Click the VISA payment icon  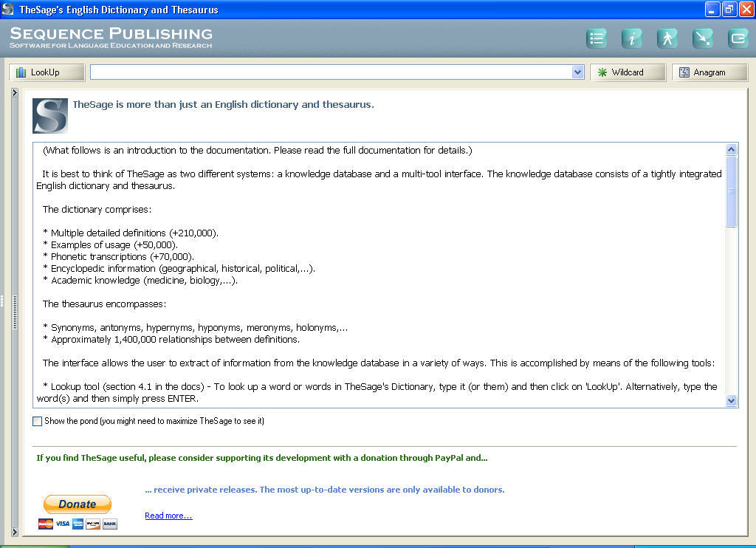click(x=63, y=524)
